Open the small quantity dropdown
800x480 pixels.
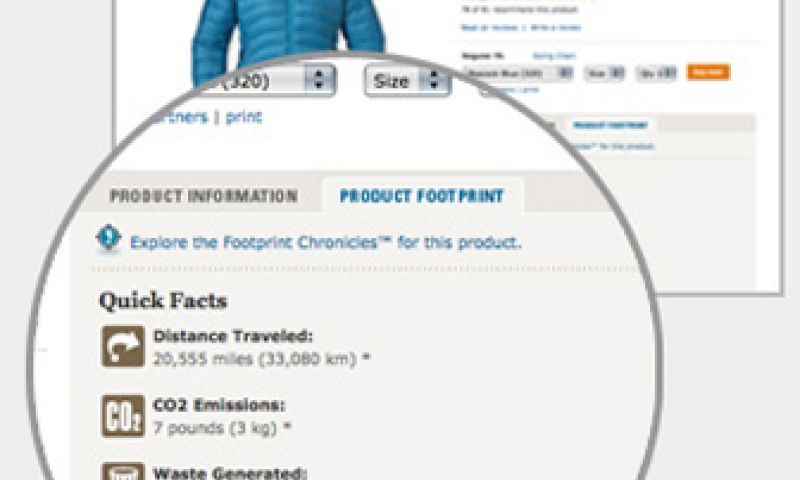click(x=656, y=73)
